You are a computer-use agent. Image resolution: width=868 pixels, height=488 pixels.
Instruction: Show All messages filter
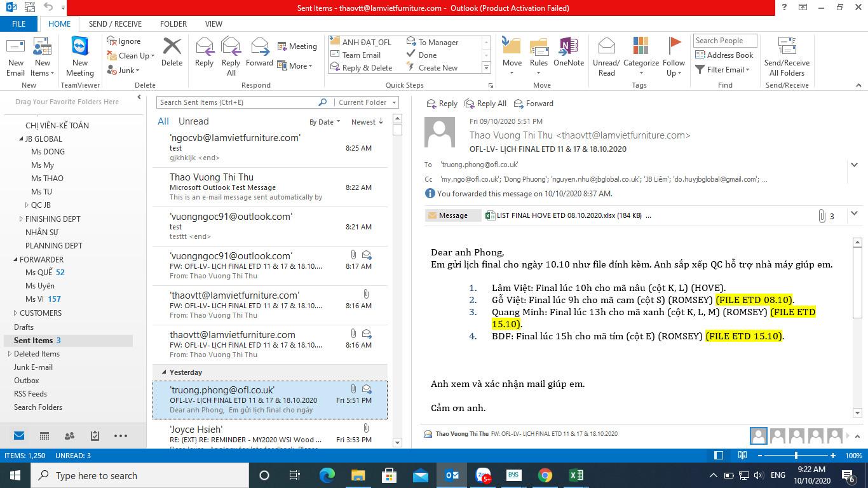(x=163, y=121)
